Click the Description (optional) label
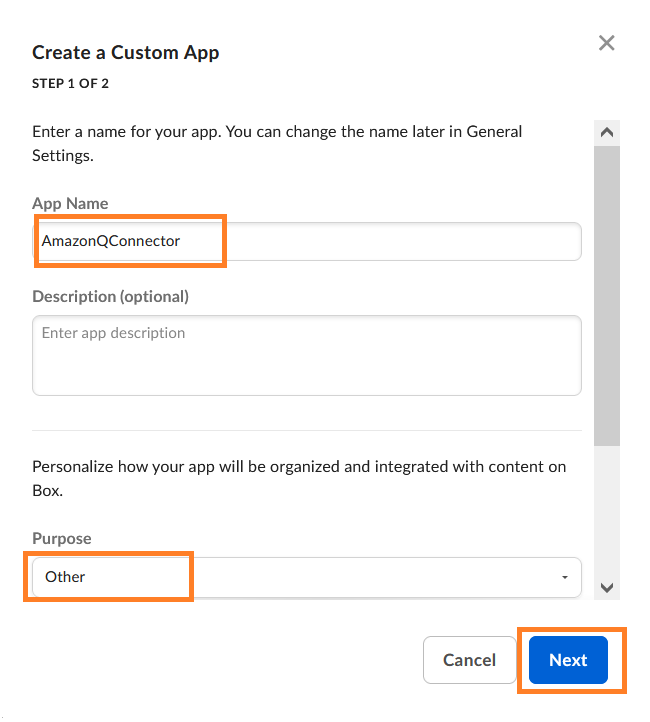 [110, 297]
